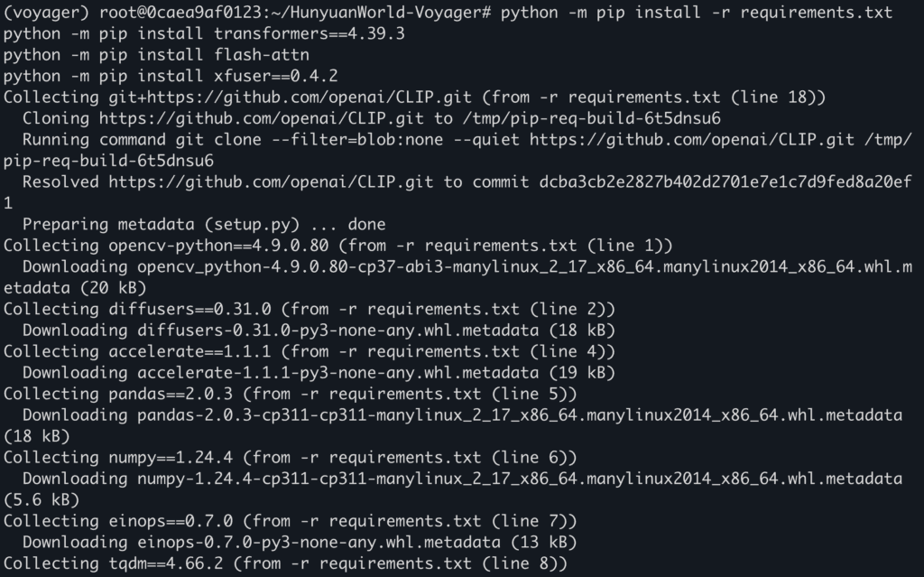Click the CLIP.git URL in the Resolved line
Viewport: 924px width, 577px height.
pyautogui.click(x=271, y=182)
